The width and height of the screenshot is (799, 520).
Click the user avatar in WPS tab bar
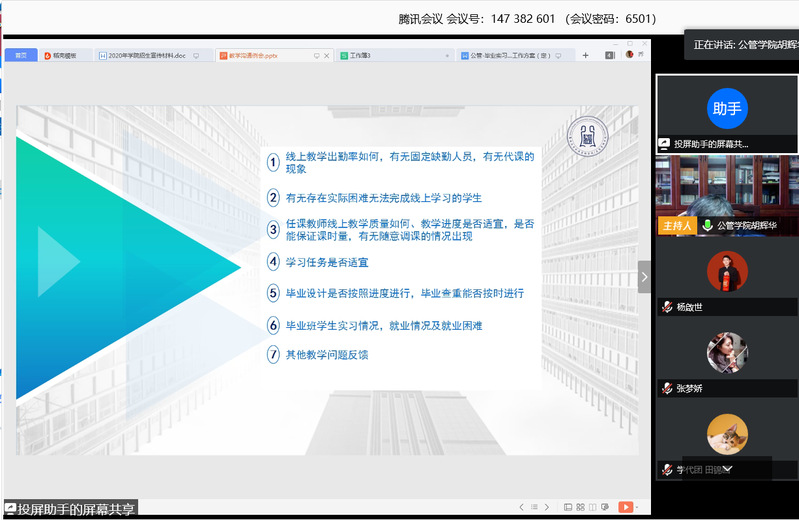[630, 55]
